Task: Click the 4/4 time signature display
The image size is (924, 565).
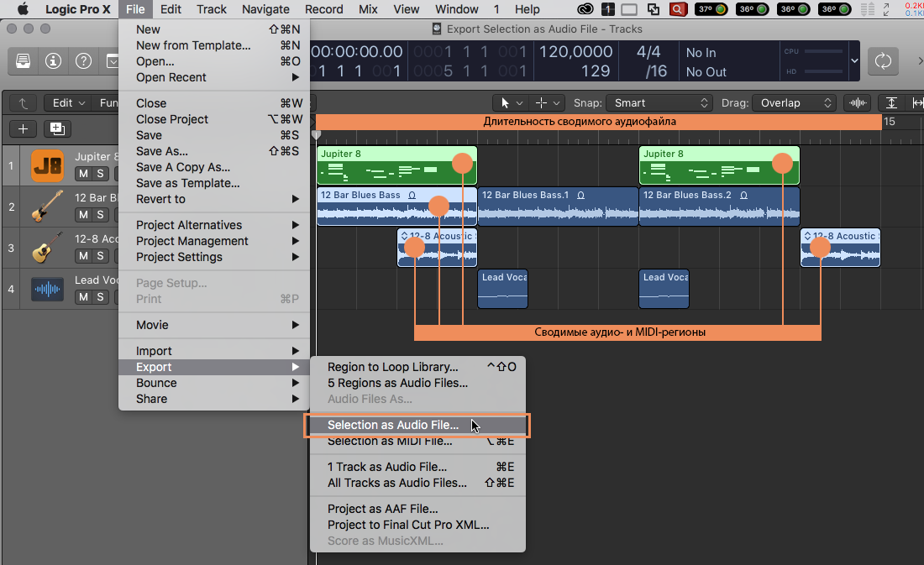Action: [x=648, y=52]
